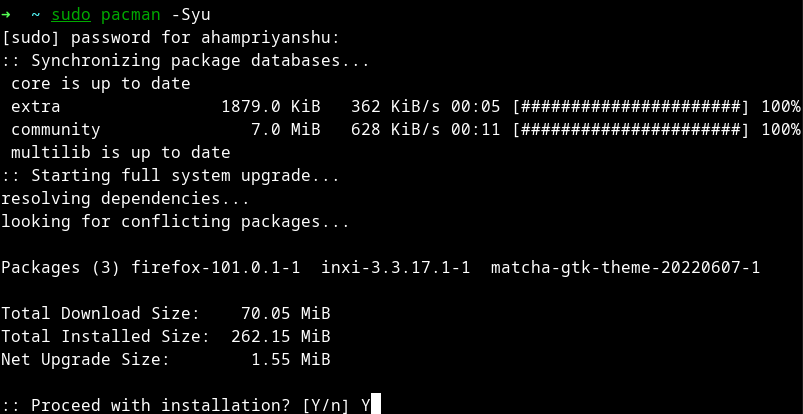Click the 'core is up to date' line
803x414 pixels.
[x=100, y=84]
